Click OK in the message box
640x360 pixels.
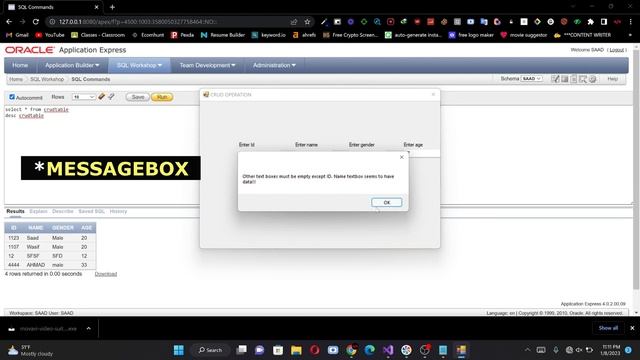(387, 202)
